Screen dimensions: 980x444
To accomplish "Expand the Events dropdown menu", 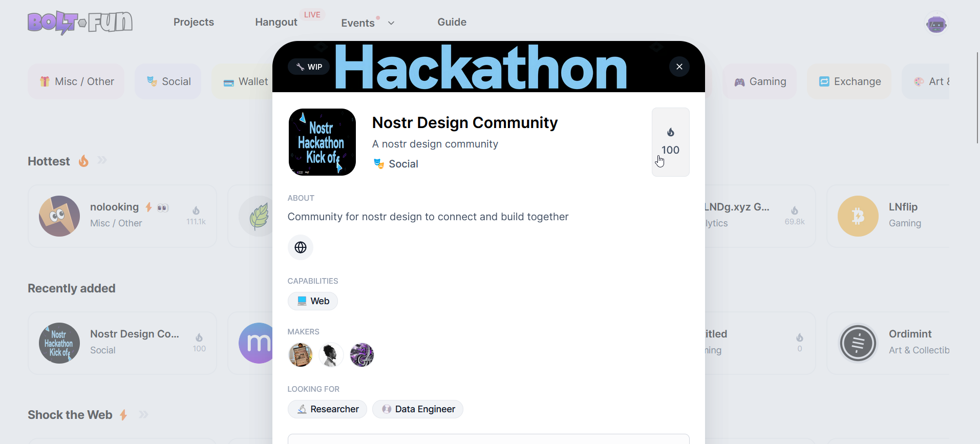I will pos(368,23).
